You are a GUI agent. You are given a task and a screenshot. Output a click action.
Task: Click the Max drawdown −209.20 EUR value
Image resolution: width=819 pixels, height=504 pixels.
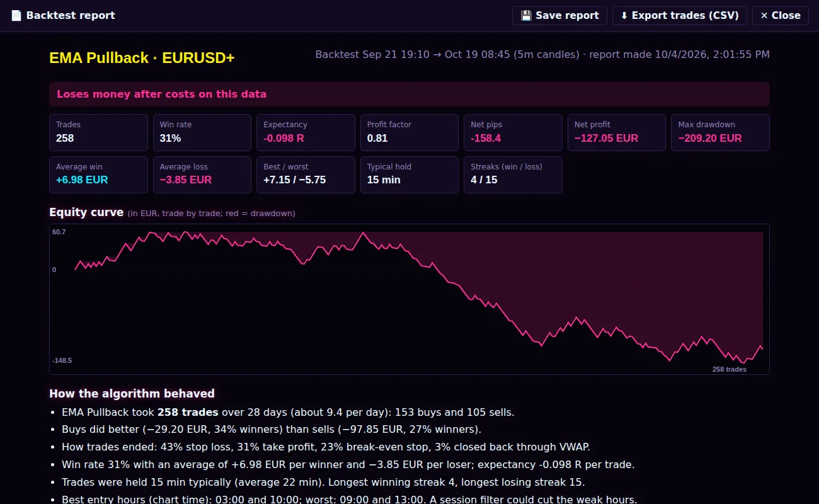710,138
